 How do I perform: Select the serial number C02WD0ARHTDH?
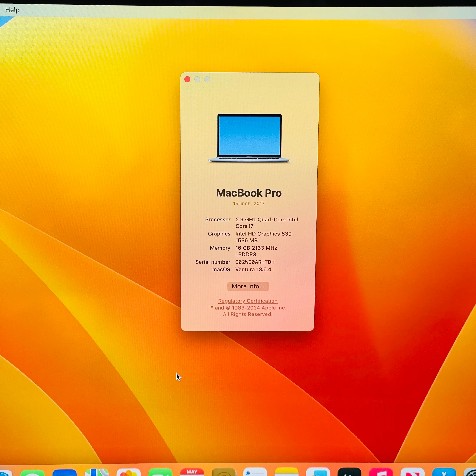pyautogui.click(x=255, y=262)
